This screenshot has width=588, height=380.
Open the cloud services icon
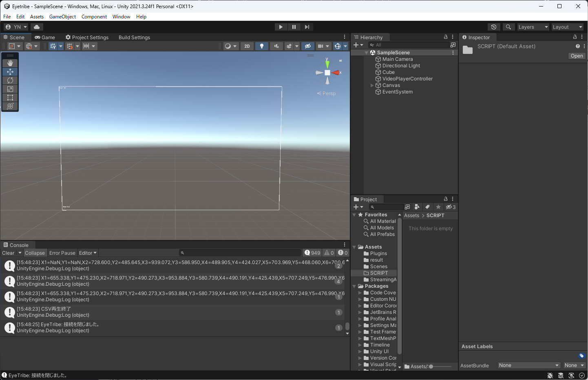[37, 27]
